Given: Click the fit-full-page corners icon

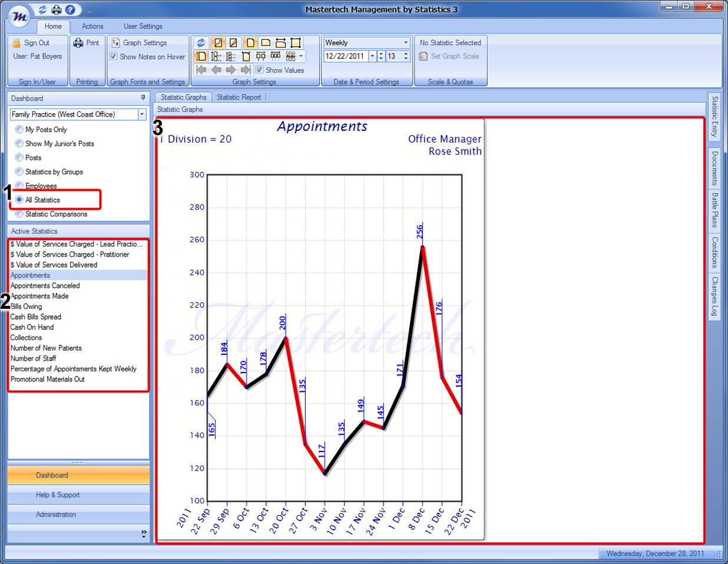Looking at the screenshot, I should [x=296, y=42].
